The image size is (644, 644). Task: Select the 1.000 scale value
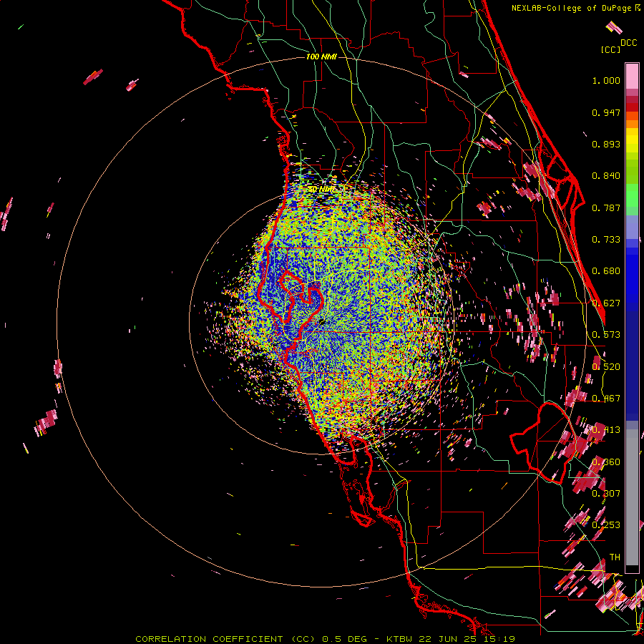(x=606, y=80)
